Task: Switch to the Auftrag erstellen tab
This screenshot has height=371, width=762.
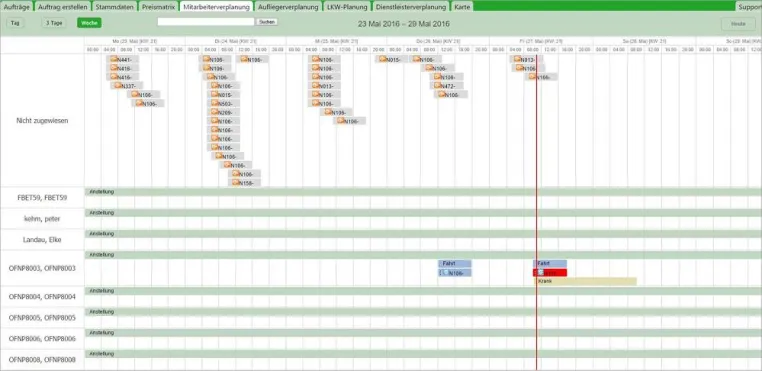Action: tap(63, 7)
